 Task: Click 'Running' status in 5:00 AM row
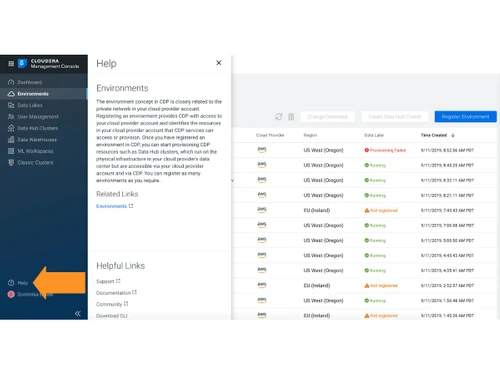[378, 241]
